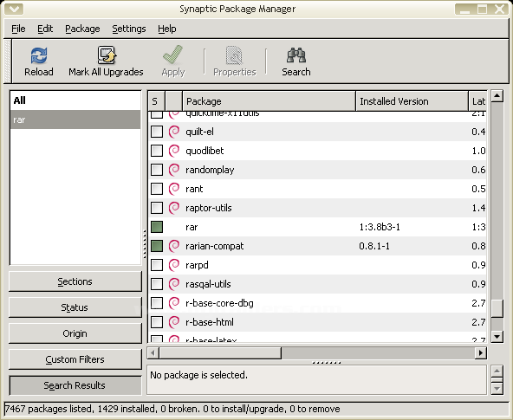Open the Edit menu

(45, 29)
